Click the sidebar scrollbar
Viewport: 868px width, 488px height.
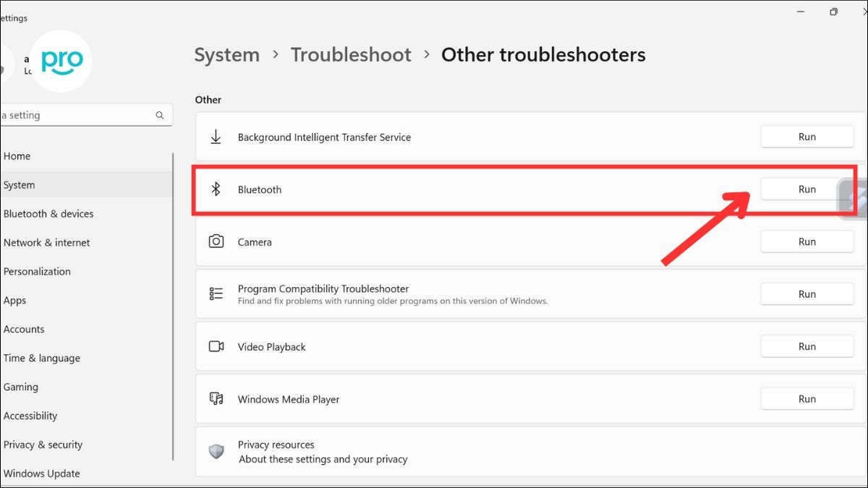click(174, 304)
